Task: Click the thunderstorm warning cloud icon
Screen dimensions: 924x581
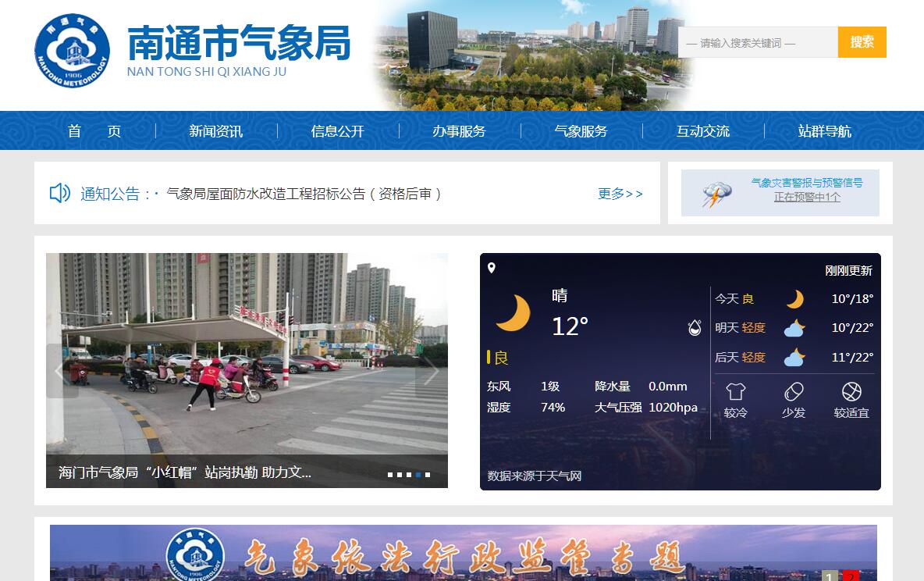Action: click(x=716, y=194)
